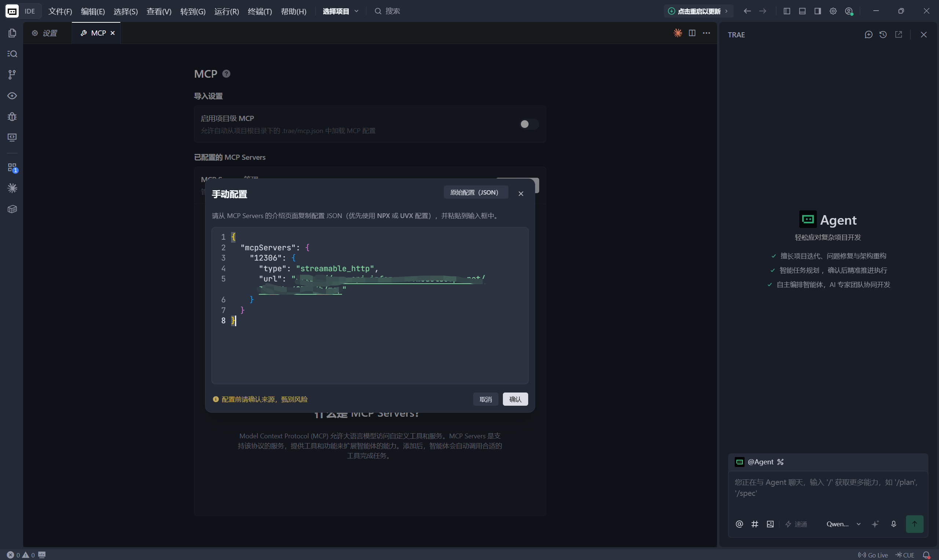The height and width of the screenshot is (560, 939).
Task: Navigate forward with the right arrow
Action: click(763, 11)
